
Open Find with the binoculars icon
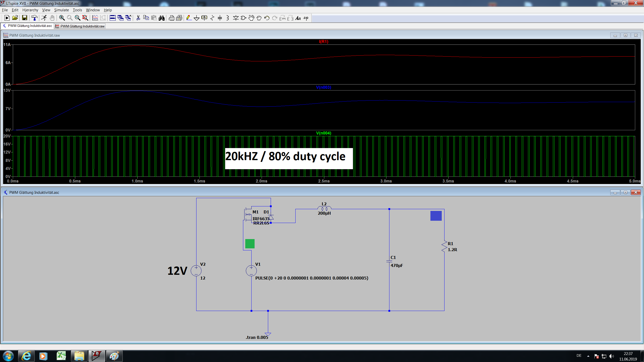[x=162, y=18]
